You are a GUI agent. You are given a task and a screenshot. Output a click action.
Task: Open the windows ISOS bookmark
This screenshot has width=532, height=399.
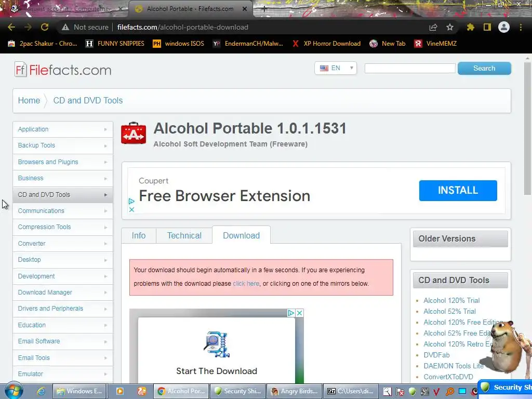(179, 44)
